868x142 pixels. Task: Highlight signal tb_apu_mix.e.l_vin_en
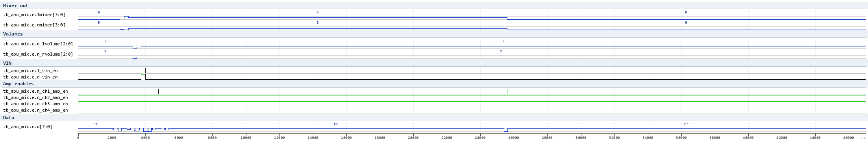coord(30,71)
